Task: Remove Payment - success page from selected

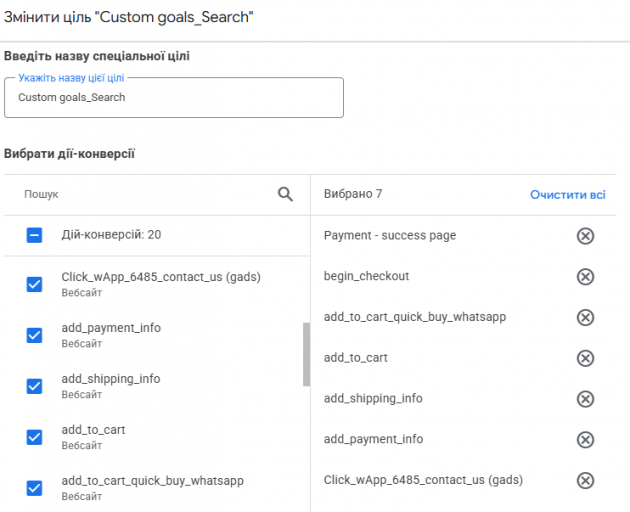Action: (585, 236)
